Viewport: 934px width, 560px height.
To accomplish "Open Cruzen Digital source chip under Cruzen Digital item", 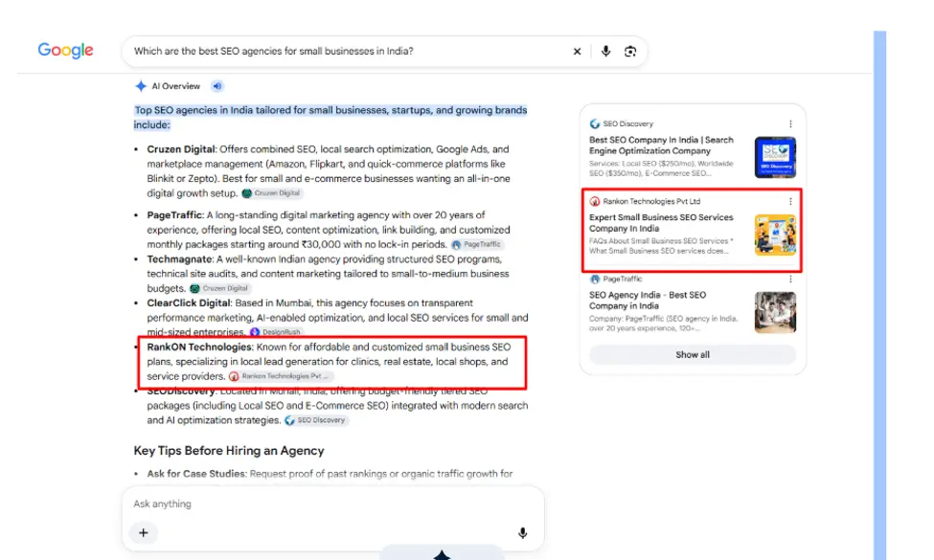I will click(x=272, y=193).
